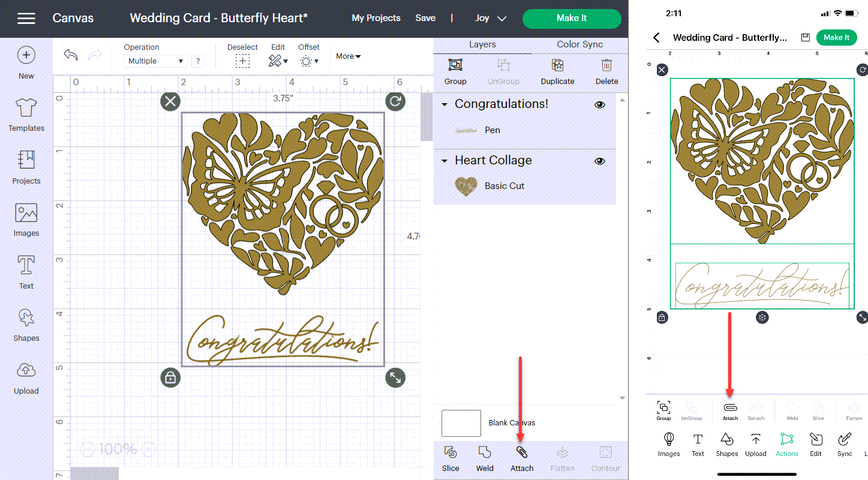The height and width of the screenshot is (480, 868).
Task: Click the Blank Canvas color swatch
Action: click(x=461, y=423)
